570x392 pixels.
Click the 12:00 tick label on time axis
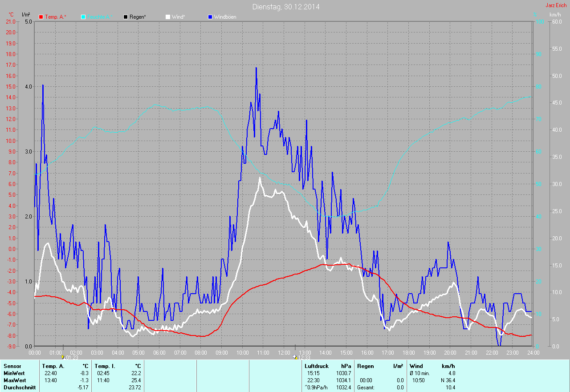pos(284,352)
